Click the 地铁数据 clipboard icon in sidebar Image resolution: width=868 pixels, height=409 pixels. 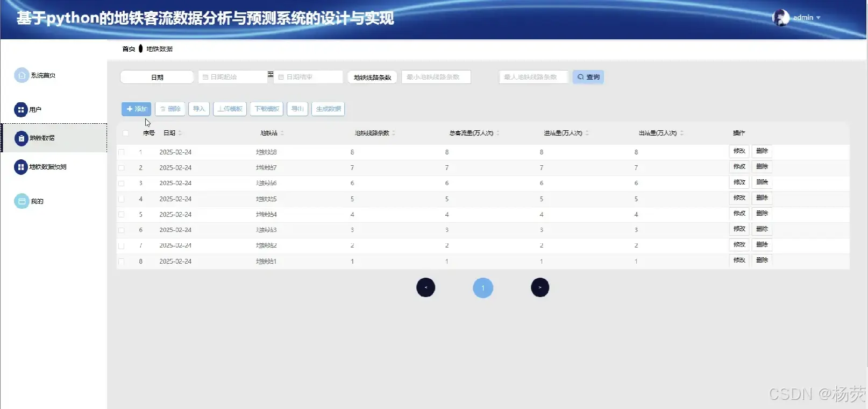[21, 138]
